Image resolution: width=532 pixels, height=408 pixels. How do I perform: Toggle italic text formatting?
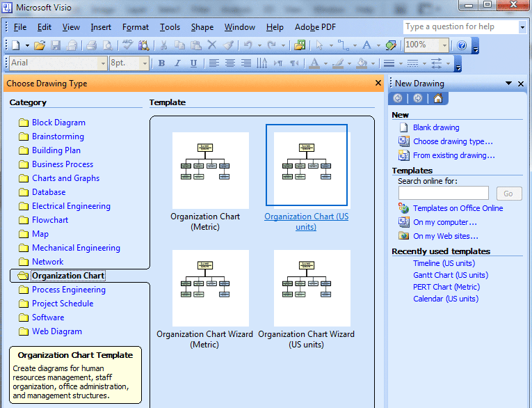point(177,63)
